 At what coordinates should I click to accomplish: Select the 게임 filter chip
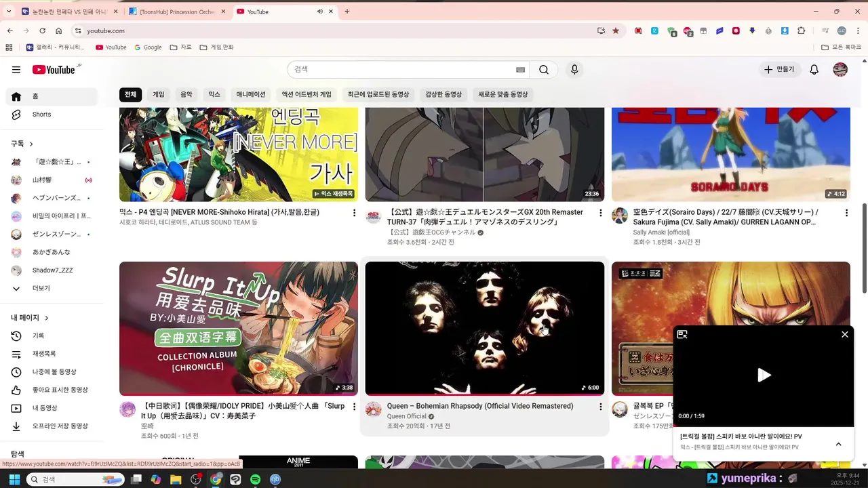coord(159,94)
